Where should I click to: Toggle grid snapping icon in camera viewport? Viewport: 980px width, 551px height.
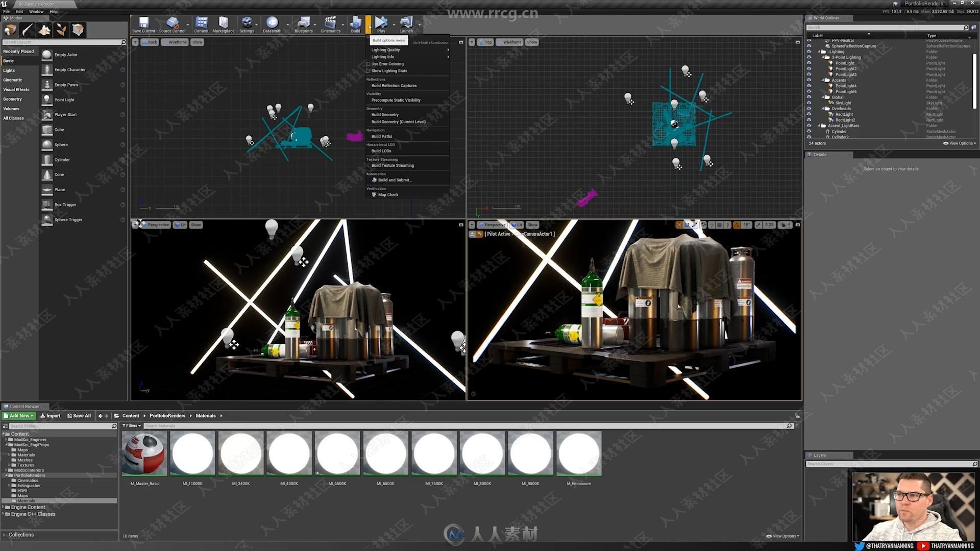click(x=719, y=225)
